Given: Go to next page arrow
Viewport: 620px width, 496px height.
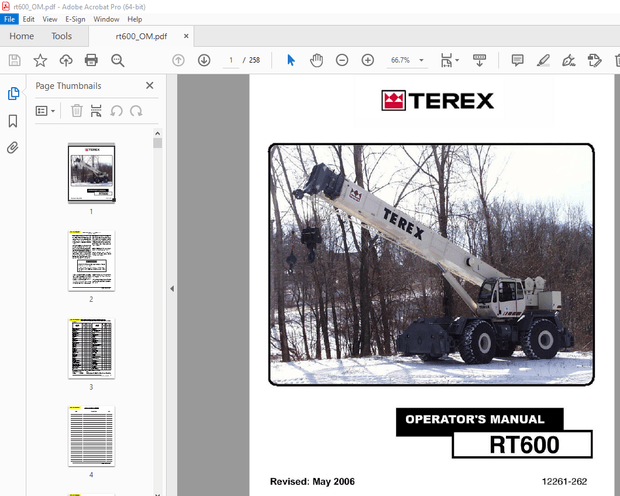Looking at the screenshot, I should tap(204, 60).
